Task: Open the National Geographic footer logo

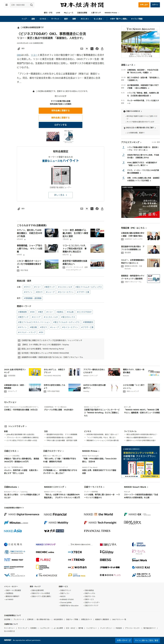Action: pyautogui.click(x=43, y=567)
